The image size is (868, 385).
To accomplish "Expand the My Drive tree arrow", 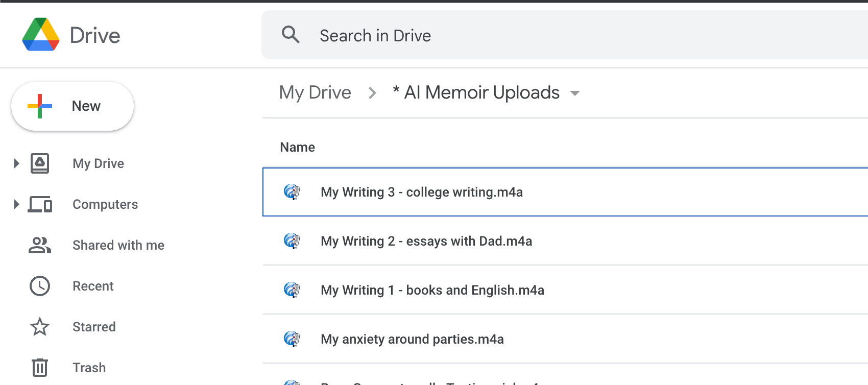I will click(x=16, y=163).
